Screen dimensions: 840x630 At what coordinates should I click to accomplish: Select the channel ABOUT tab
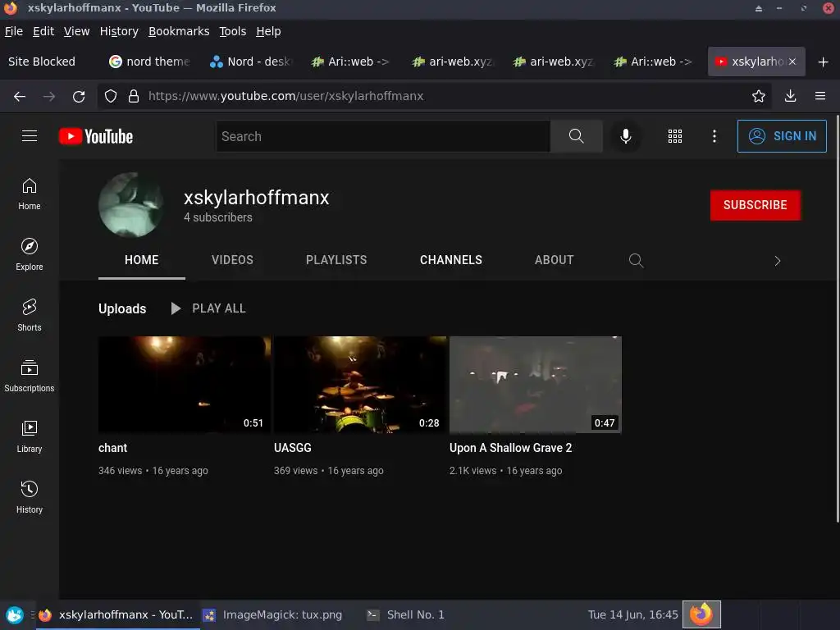coord(554,260)
